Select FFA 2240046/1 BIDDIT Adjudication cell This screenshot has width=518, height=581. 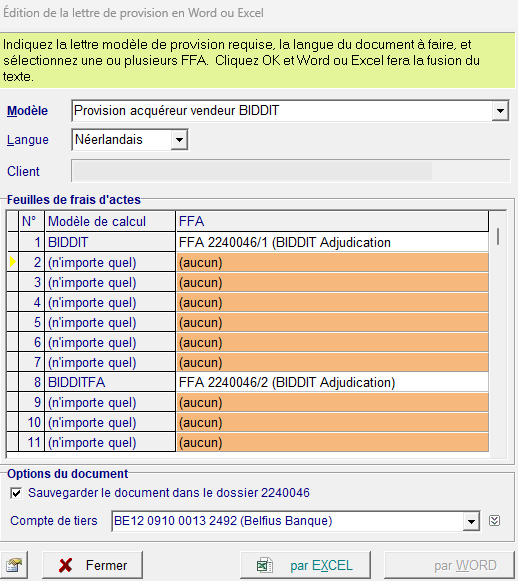[x=332, y=242]
